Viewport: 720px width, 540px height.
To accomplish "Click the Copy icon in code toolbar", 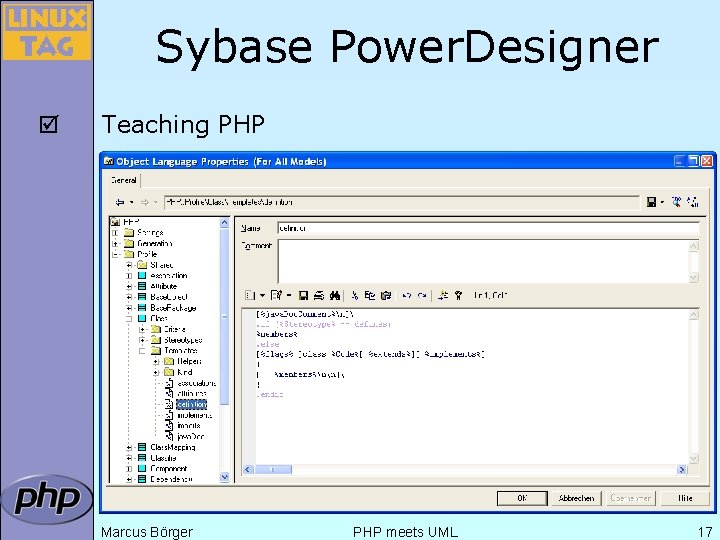I will coord(370,295).
